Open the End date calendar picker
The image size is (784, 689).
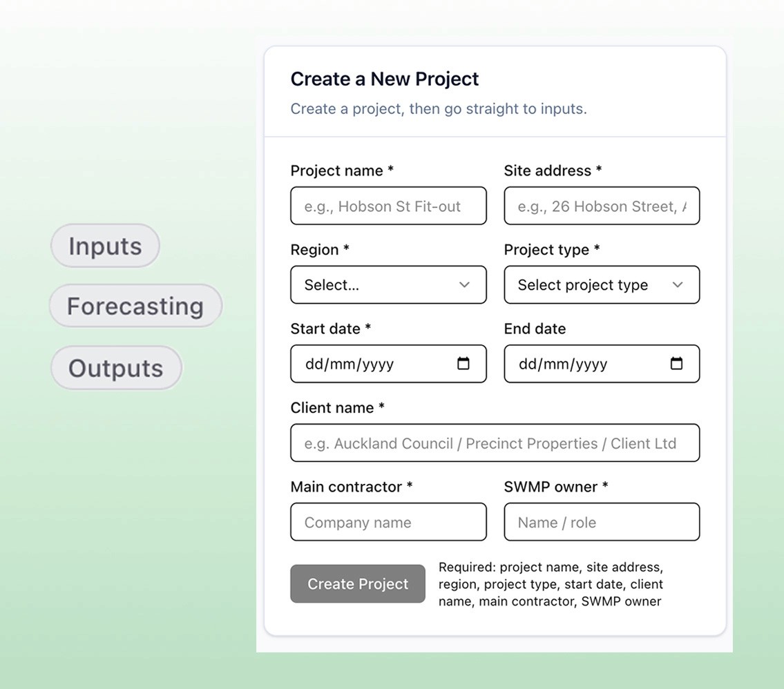tap(678, 364)
